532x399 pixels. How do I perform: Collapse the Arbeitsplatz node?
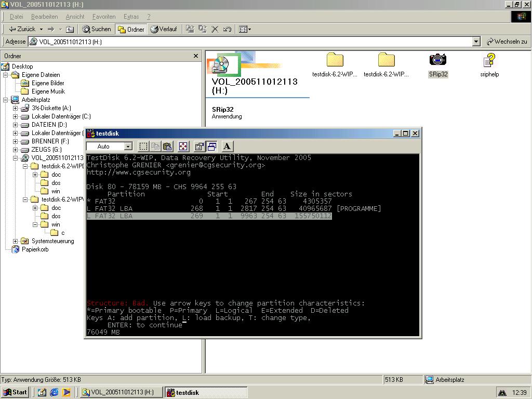(5, 100)
